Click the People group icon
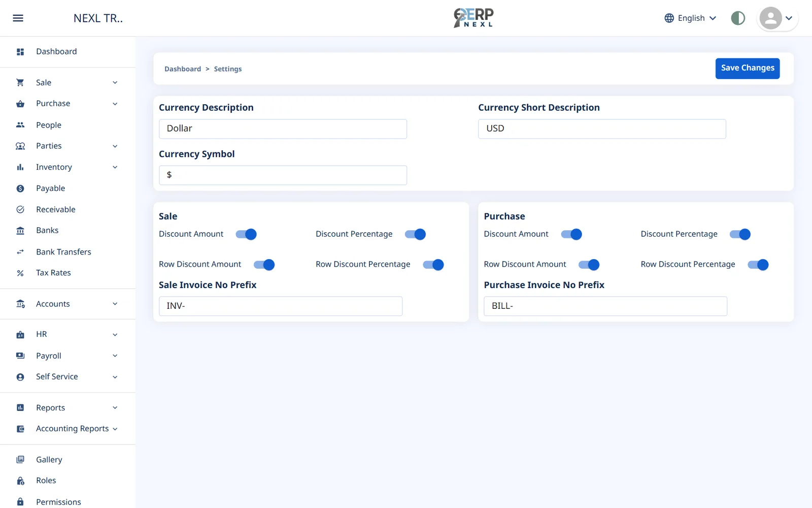This screenshot has width=812, height=508. [20, 125]
